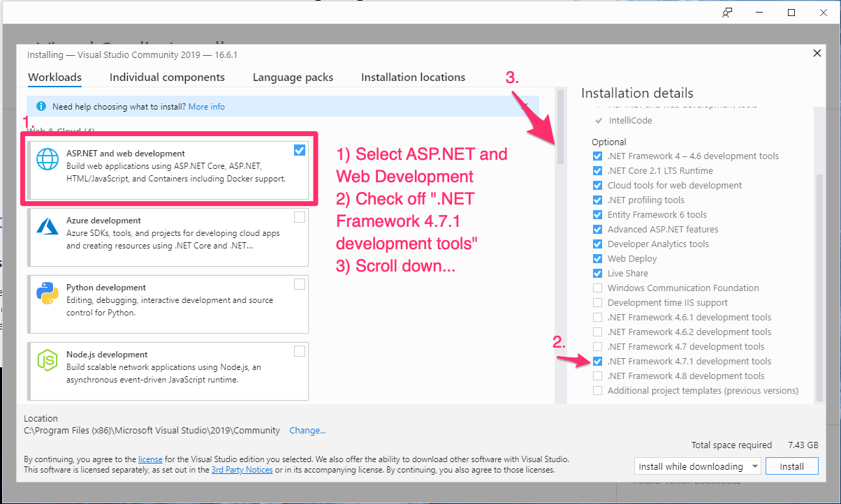
Task: Toggle Cloud tools for web development
Action: pyautogui.click(x=597, y=185)
